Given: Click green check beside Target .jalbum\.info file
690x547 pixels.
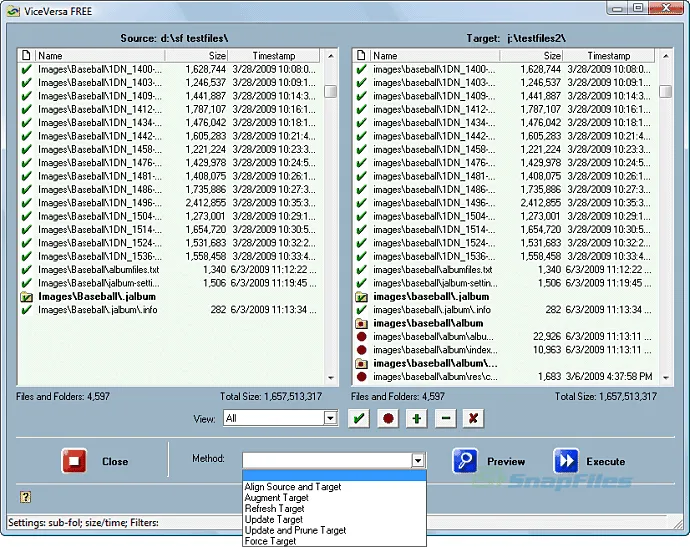Looking at the screenshot, I should (362, 310).
